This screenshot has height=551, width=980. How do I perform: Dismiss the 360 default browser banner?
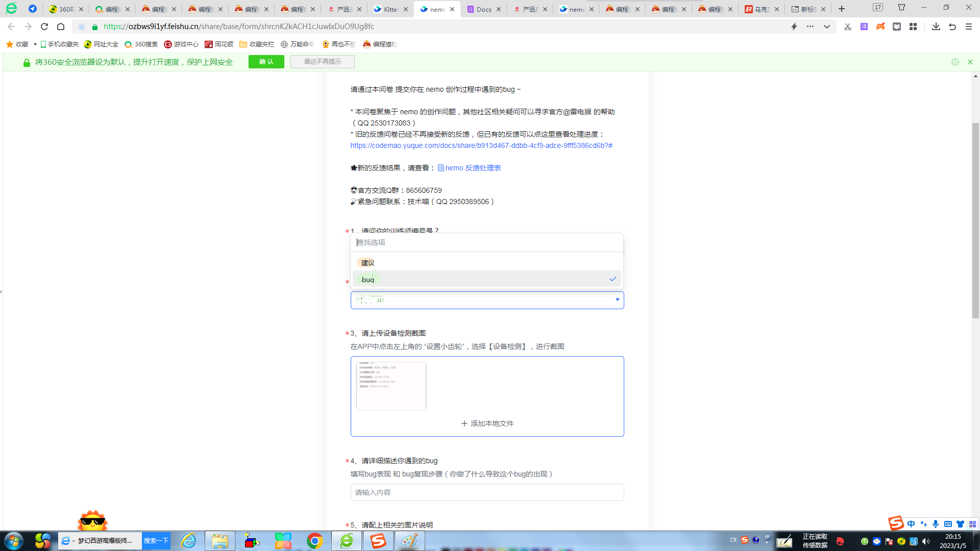[x=970, y=62]
